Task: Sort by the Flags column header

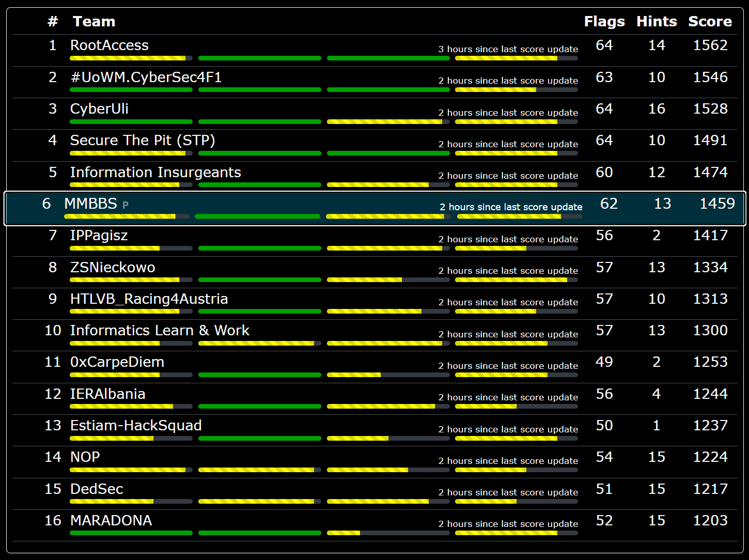Action: point(604,22)
